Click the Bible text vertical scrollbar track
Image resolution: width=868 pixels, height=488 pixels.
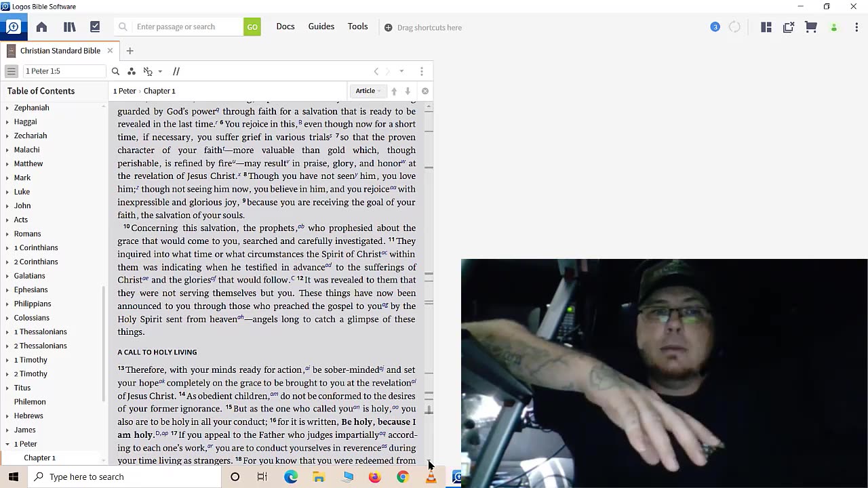point(429,285)
